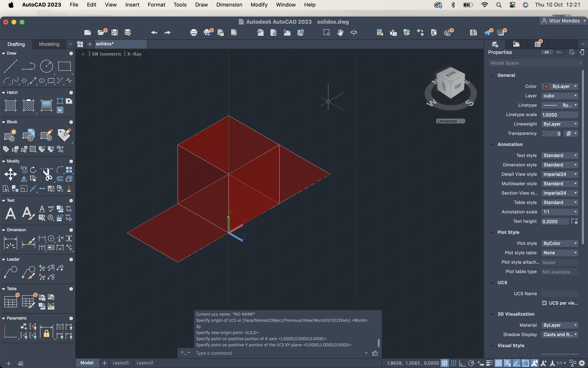Switch to the Modeling tab

(x=49, y=44)
